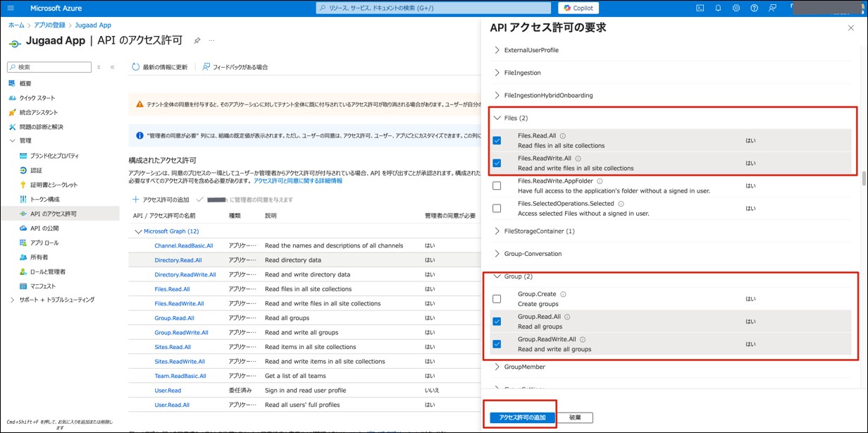Focus the sidebar 検索 box

pyautogui.click(x=49, y=67)
